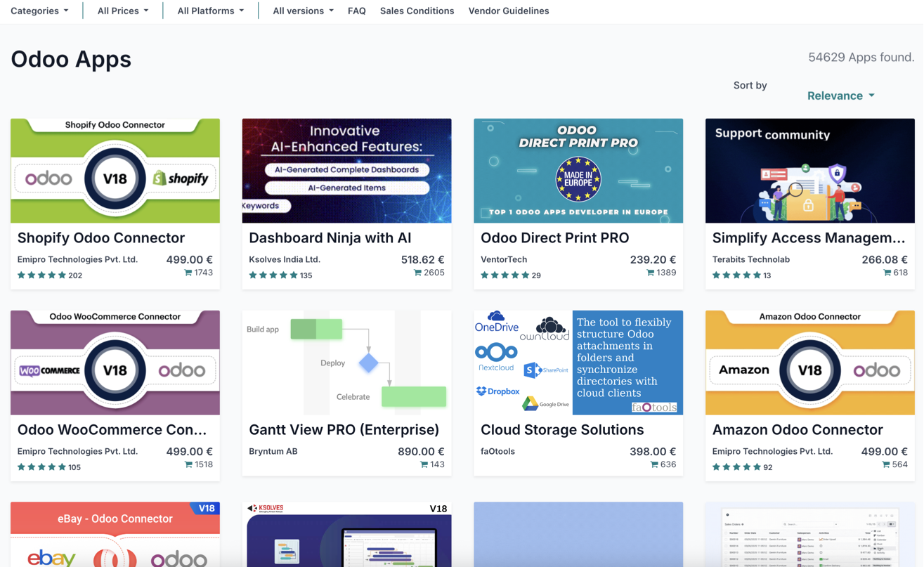Image resolution: width=924 pixels, height=567 pixels.
Task: Click the star rating with 92 reviews
Action: [x=736, y=467]
